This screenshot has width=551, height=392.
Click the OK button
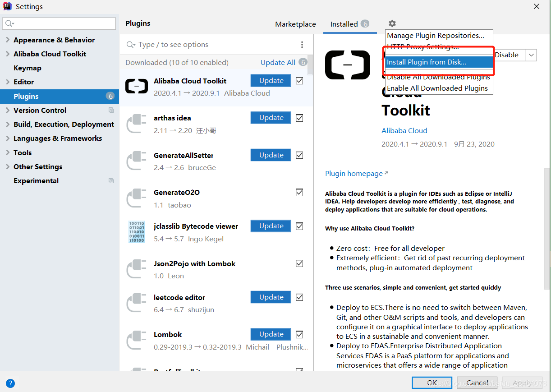(x=432, y=383)
